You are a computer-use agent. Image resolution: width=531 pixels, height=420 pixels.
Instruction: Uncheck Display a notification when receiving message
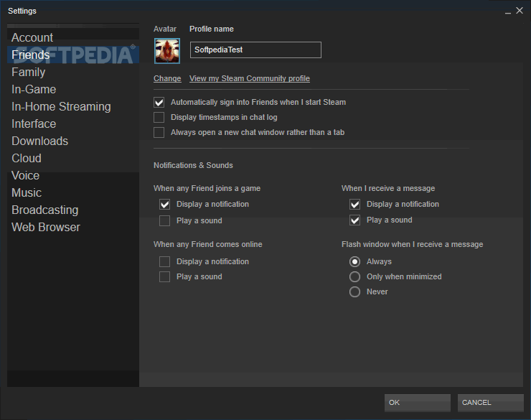[354, 204]
